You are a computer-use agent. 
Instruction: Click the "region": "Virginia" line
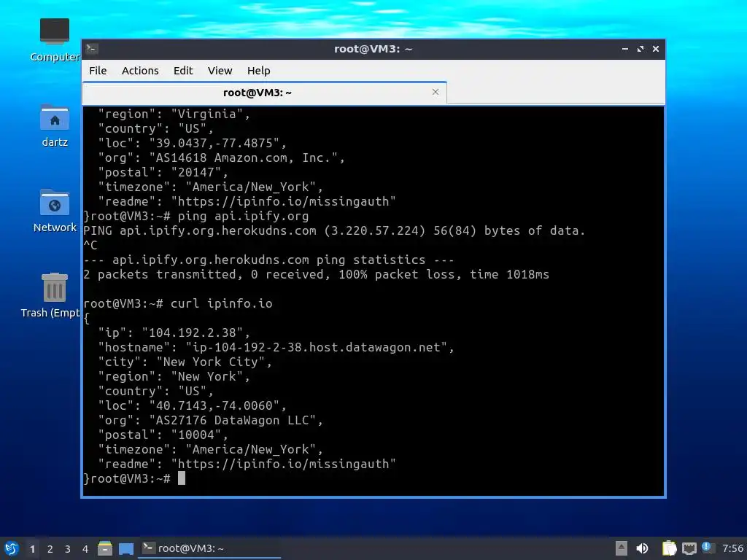(x=174, y=114)
